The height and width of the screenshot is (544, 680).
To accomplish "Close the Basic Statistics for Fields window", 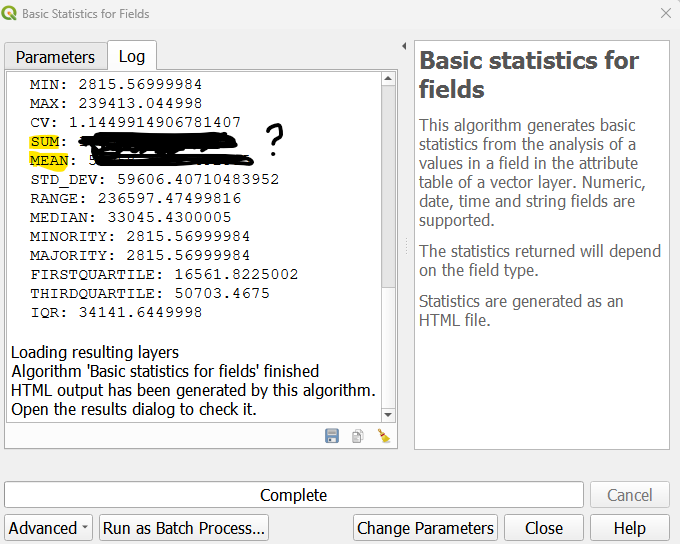I will click(x=665, y=14).
